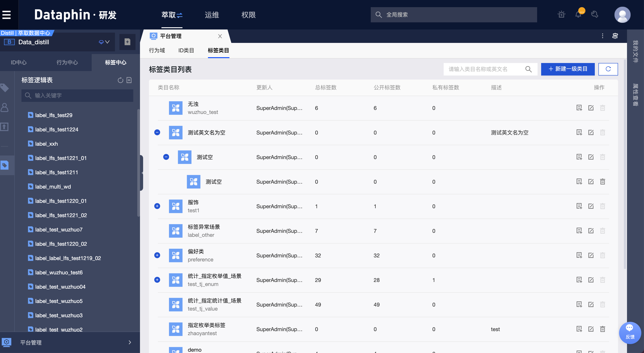The height and width of the screenshot is (353, 644).
Task: Open the notifications bell with orange badge
Action: tap(578, 15)
